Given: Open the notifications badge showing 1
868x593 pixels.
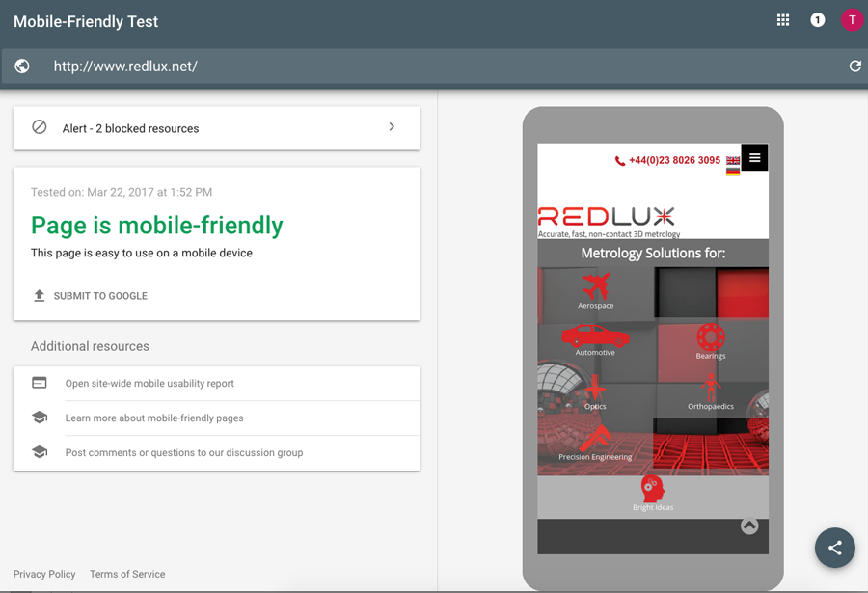Looking at the screenshot, I should (x=818, y=20).
